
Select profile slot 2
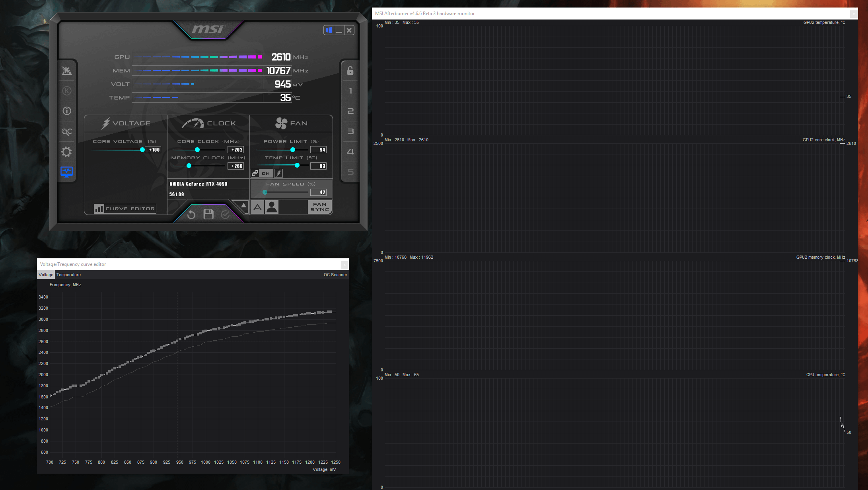pyautogui.click(x=350, y=111)
